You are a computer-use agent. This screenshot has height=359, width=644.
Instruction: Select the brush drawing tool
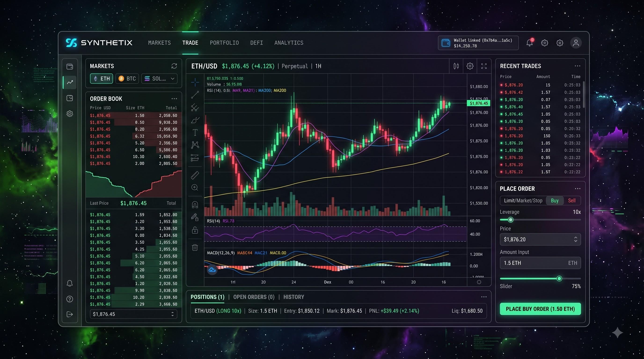[x=195, y=120]
